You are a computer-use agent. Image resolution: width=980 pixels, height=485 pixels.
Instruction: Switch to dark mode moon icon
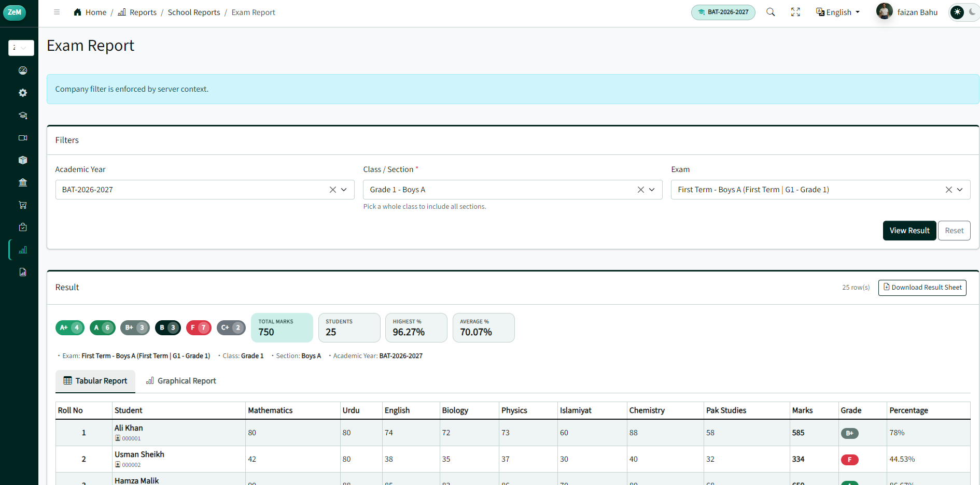(972, 12)
